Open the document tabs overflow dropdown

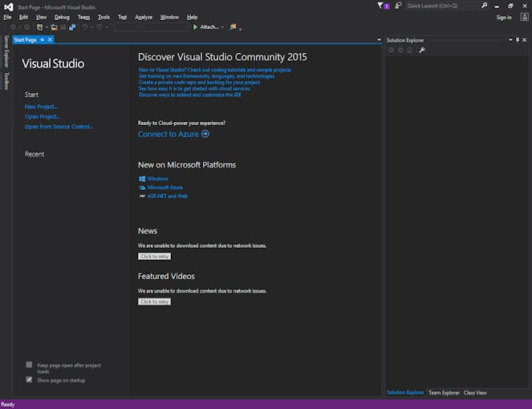(377, 39)
